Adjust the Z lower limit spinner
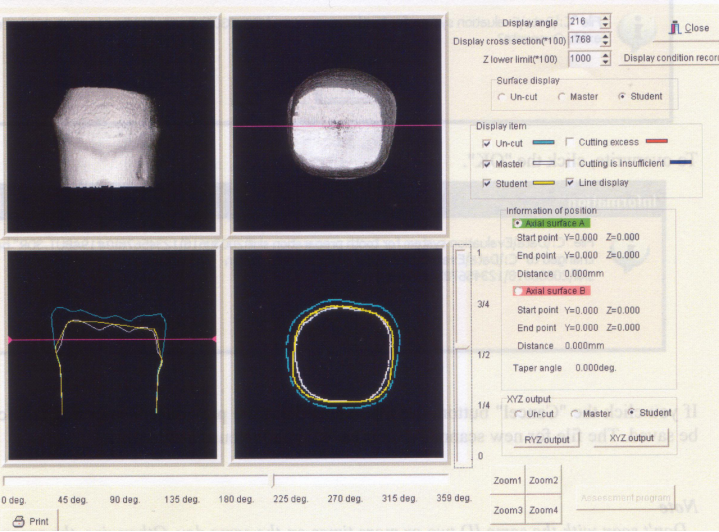The image size is (719, 532). tap(605, 59)
